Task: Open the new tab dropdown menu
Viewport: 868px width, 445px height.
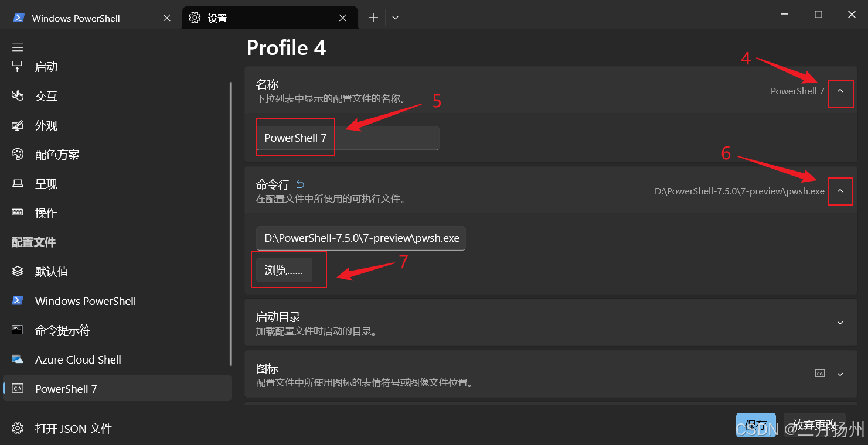Action: [394, 18]
